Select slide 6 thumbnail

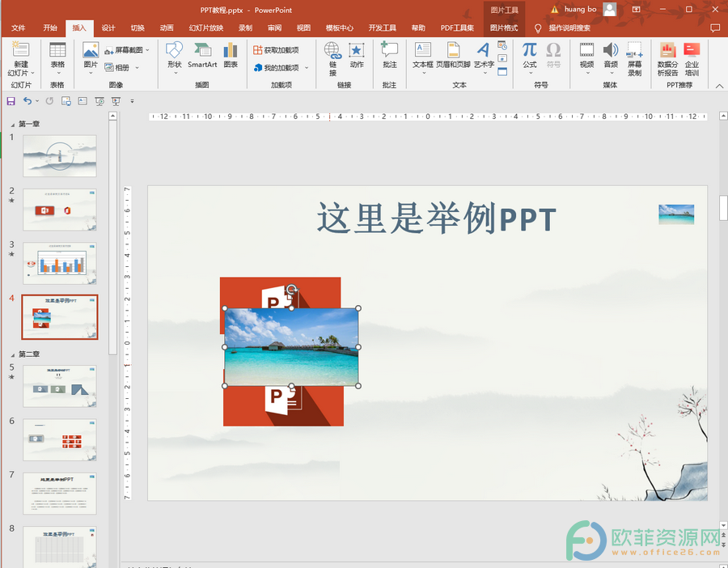click(60, 440)
